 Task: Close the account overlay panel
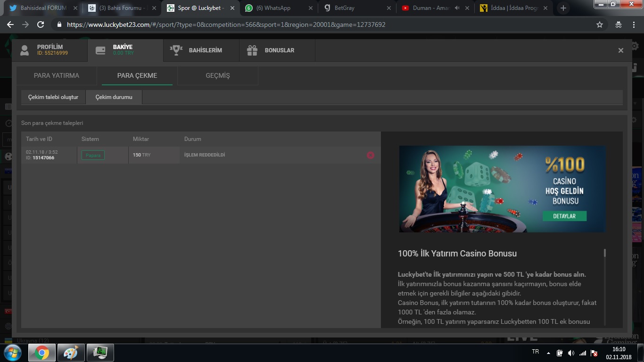(621, 50)
